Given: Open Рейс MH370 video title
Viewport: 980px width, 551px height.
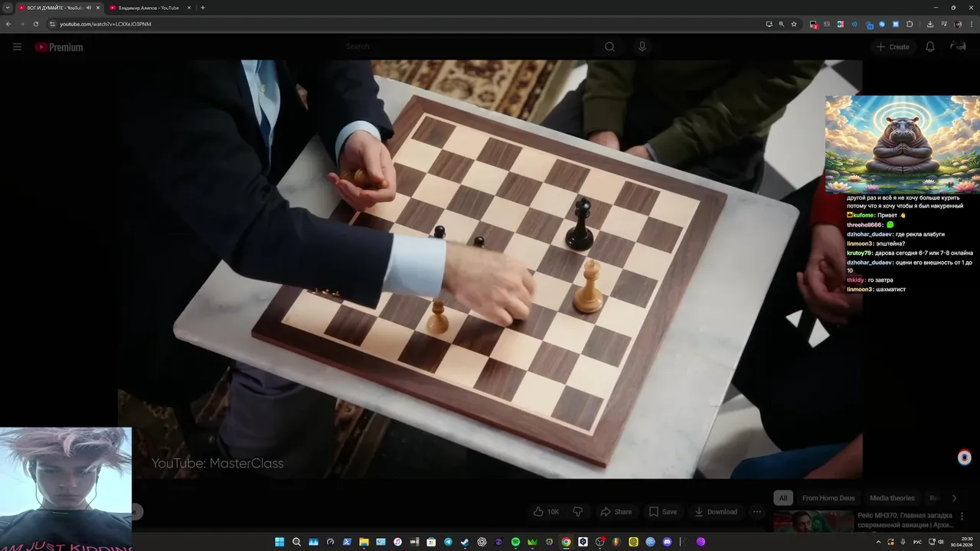Looking at the screenshot, I should pos(905,520).
